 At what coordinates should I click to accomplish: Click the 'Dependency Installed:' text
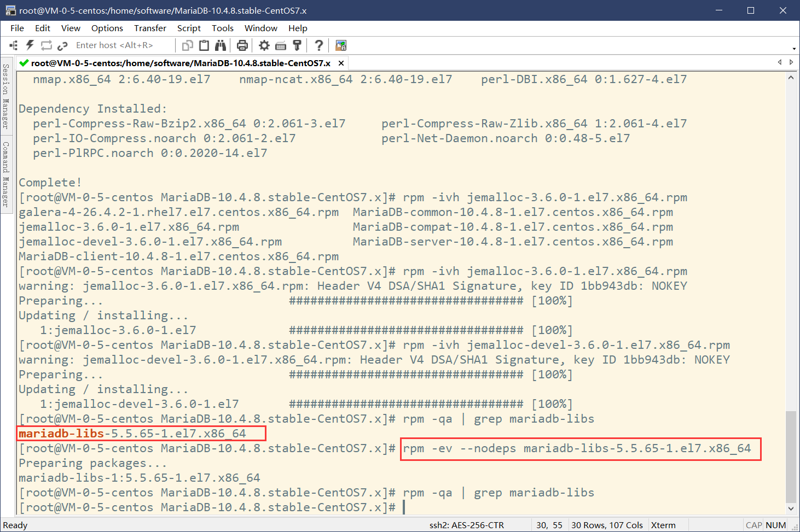93,109
